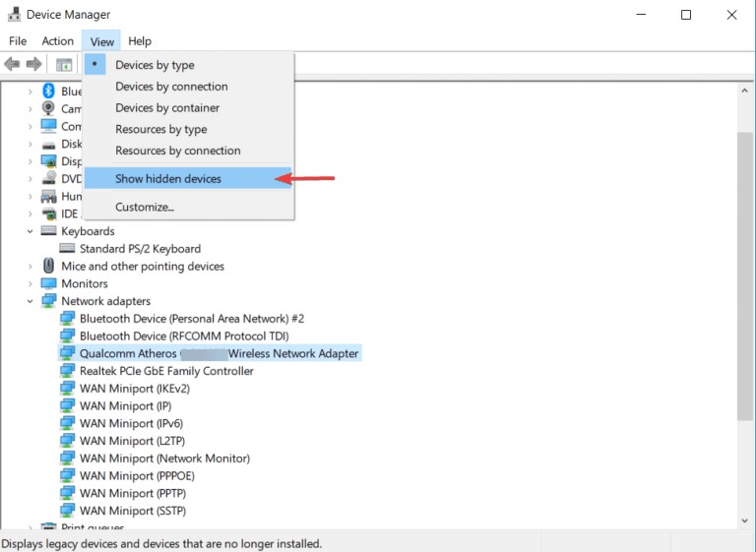The width and height of the screenshot is (756, 552).
Task: Select WAN Miniport (PPTP) device
Action: 131,493
